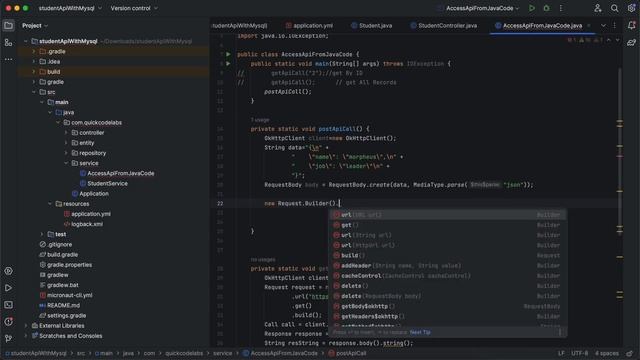Click service breadcrumb in navigation bar
640x360 pixels.
pyautogui.click(x=222, y=353)
